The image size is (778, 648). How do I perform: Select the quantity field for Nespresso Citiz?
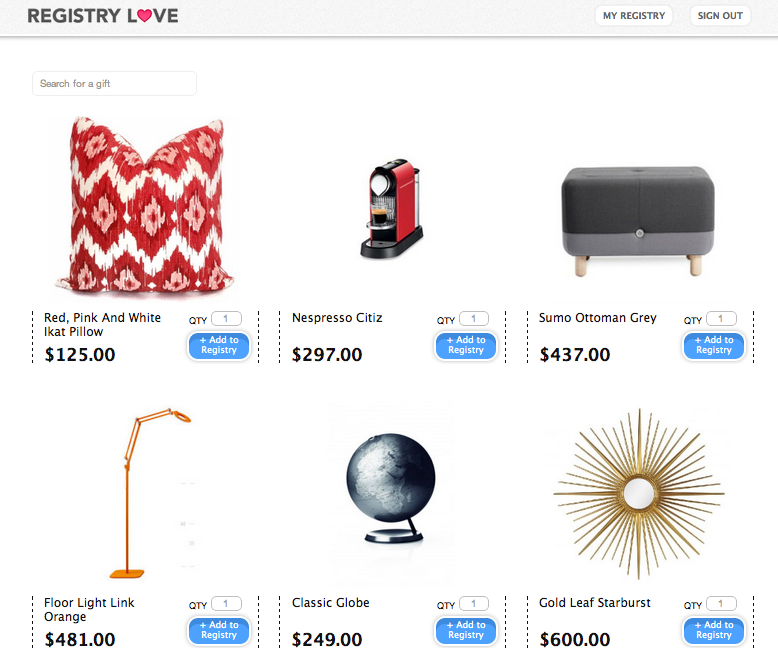pyautogui.click(x=473, y=319)
